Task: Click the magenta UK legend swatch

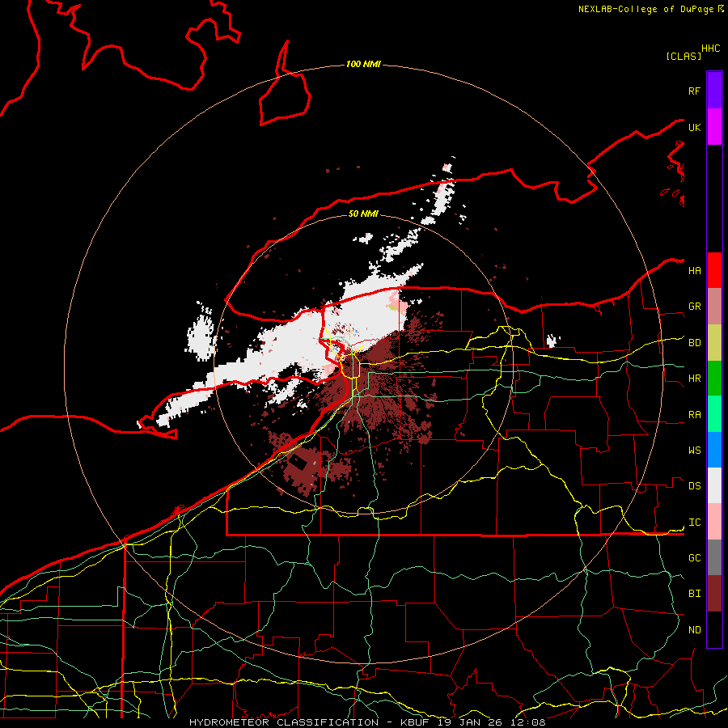Action: [x=714, y=127]
